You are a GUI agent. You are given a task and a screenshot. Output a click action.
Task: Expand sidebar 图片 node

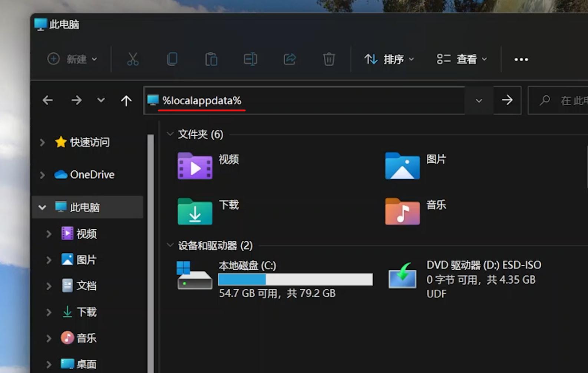[49, 260]
